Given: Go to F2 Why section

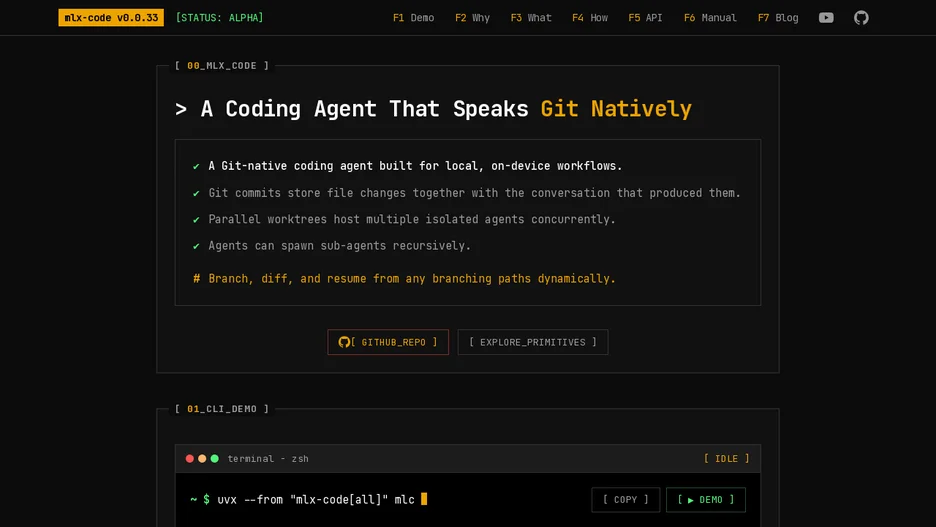Looking at the screenshot, I should [x=472, y=18].
